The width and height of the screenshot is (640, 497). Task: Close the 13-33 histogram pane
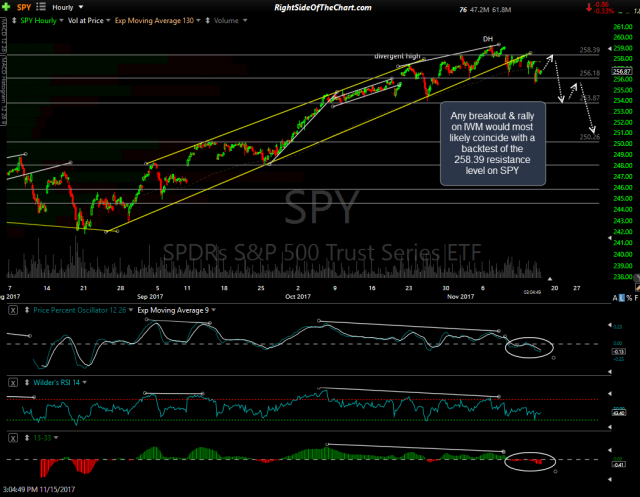pos(13,438)
